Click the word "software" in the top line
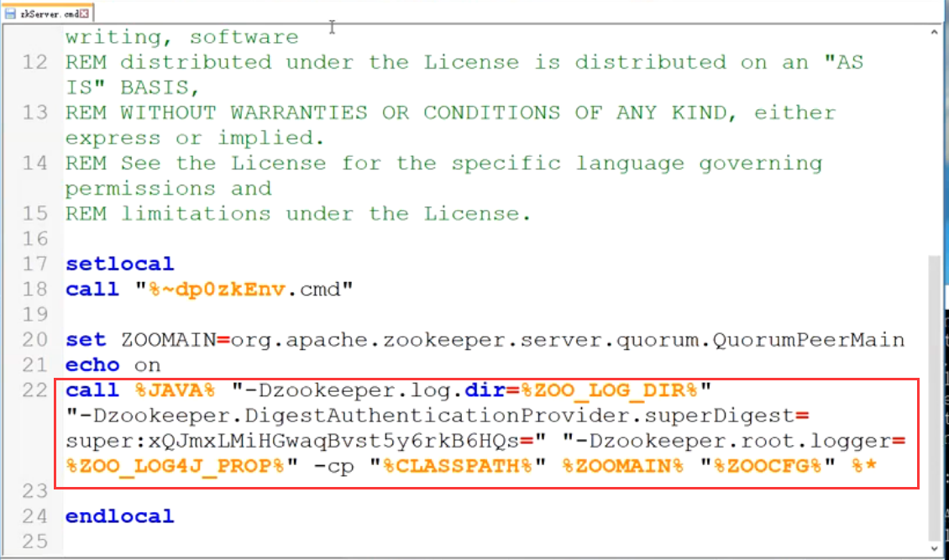This screenshot has height=560, width=949. pos(244,37)
